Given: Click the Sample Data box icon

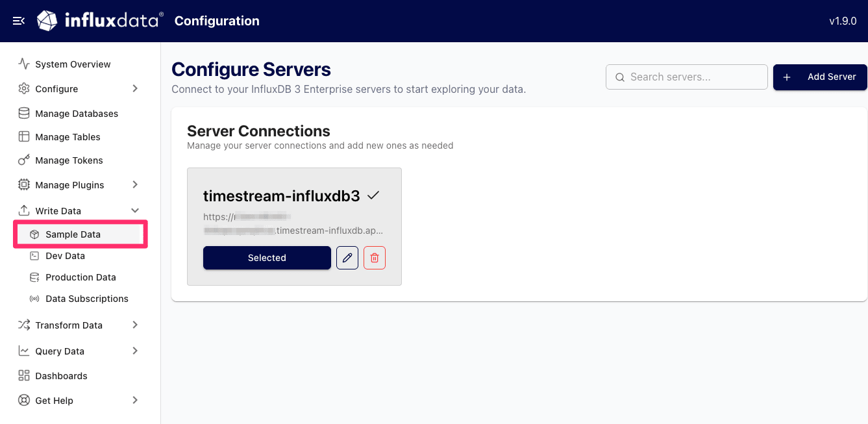Looking at the screenshot, I should click(34, 234).
